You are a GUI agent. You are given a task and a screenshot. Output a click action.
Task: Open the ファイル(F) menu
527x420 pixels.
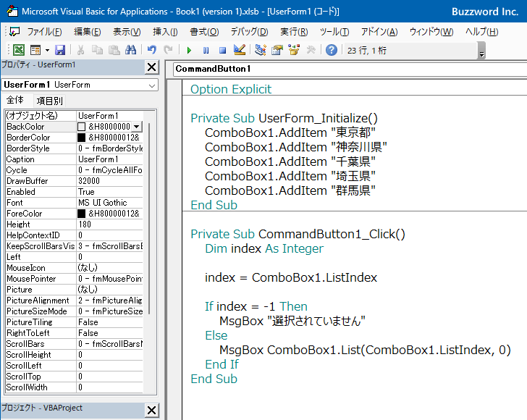[x=44, y=32]
